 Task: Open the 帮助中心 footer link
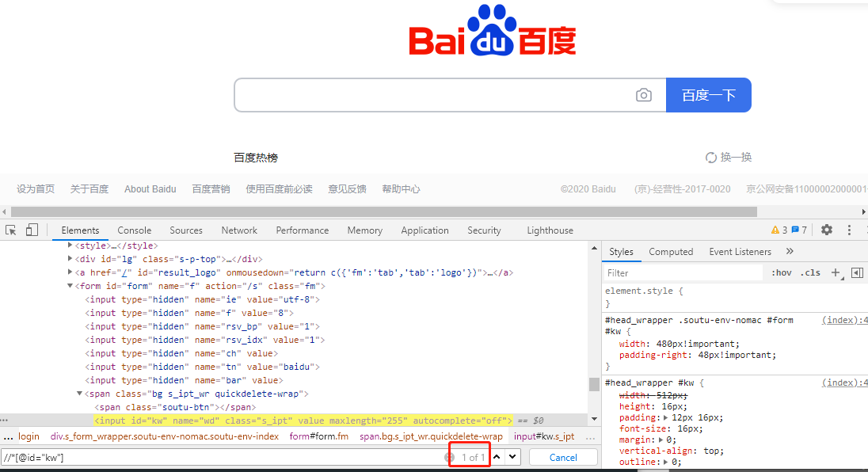401,189
